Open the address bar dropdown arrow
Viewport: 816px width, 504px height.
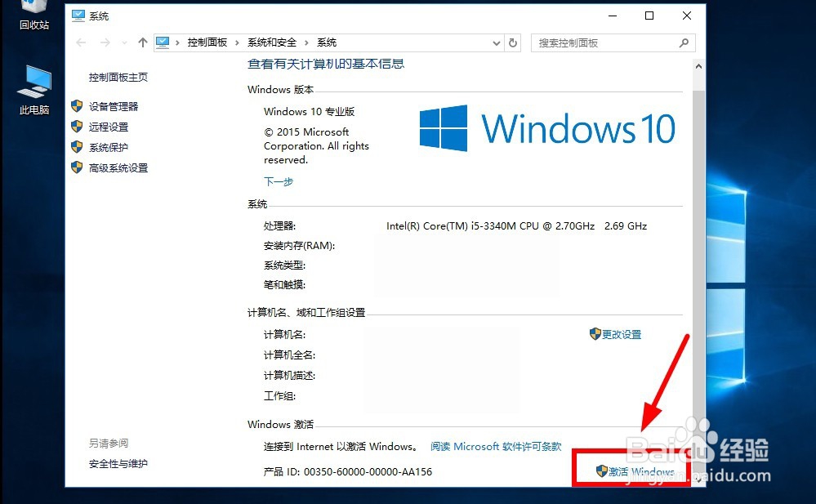[496, 42]
